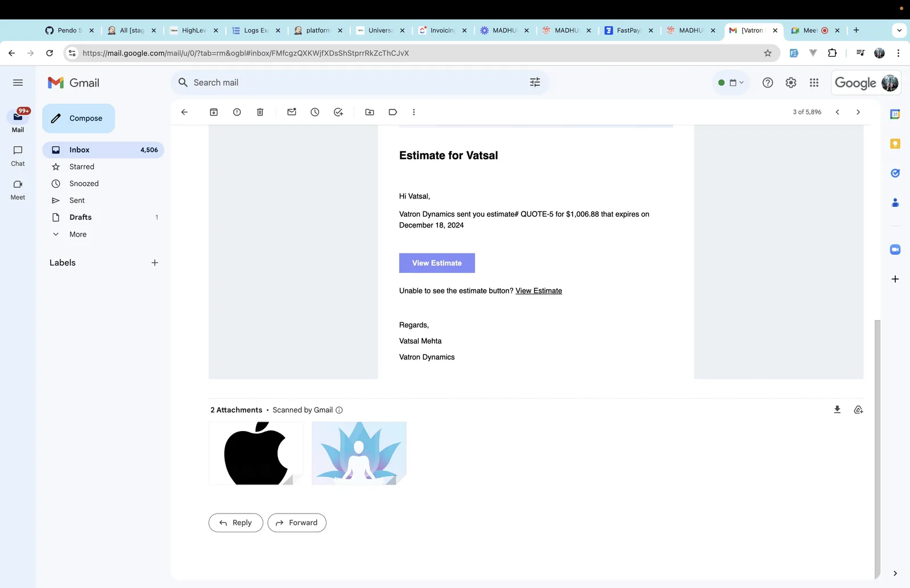Screen dimensions: 910x588
Task: Compose a new email
Action: tap(78, 118)
